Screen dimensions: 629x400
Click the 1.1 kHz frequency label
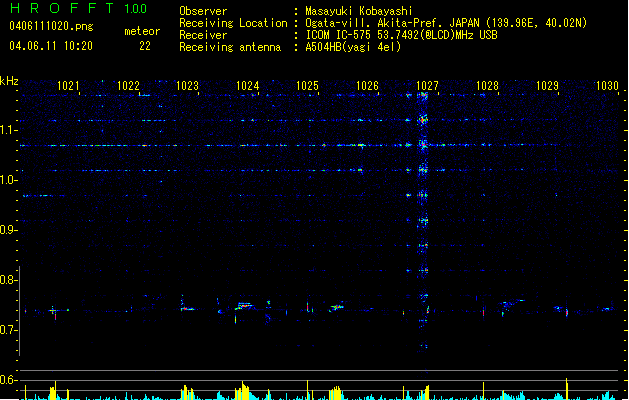pyautogui.click(x=8, y=130)
